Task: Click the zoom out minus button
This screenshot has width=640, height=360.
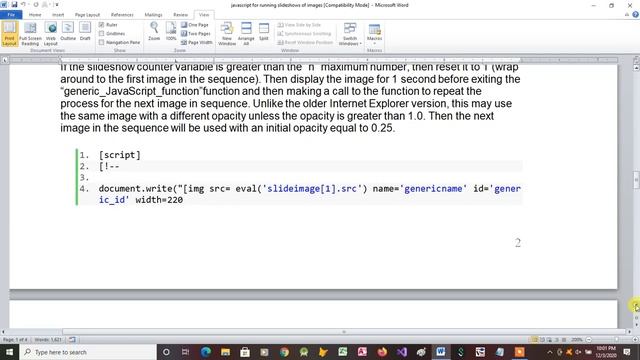Action: pos(589,340)
